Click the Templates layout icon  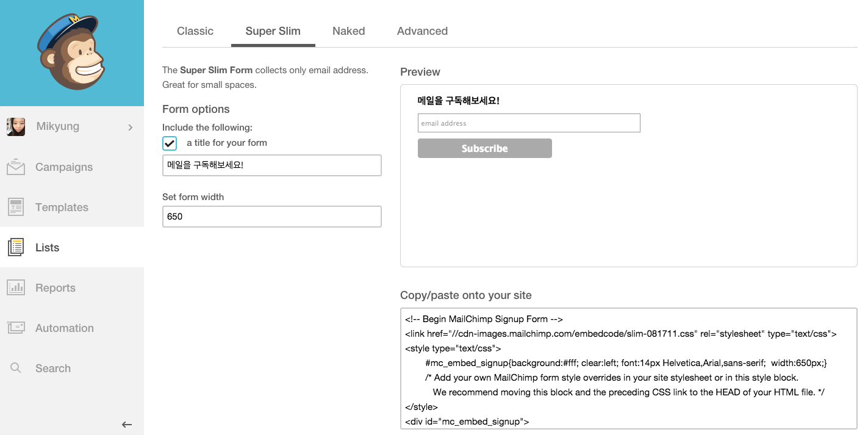click(x=16, y=207)
